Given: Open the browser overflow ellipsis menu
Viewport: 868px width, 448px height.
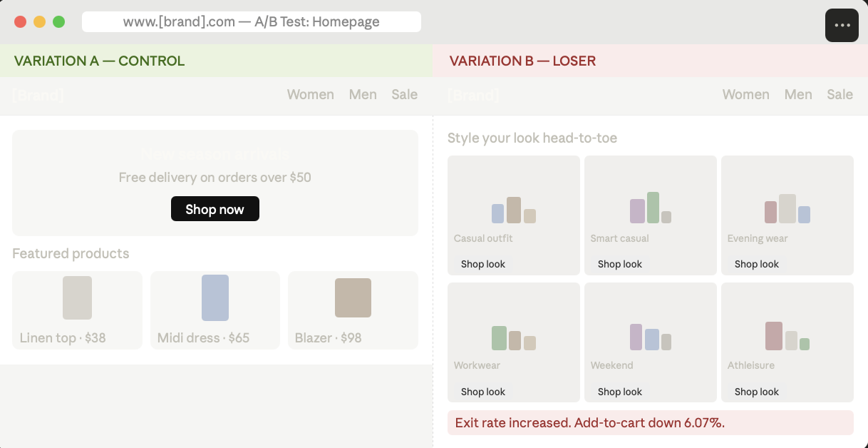Looking at the screenshot, I should (842, 25).
